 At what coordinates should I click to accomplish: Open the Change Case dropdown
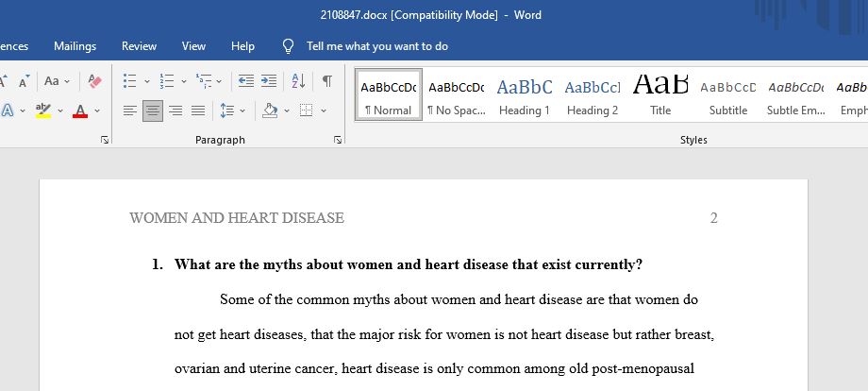click(58, 81)
